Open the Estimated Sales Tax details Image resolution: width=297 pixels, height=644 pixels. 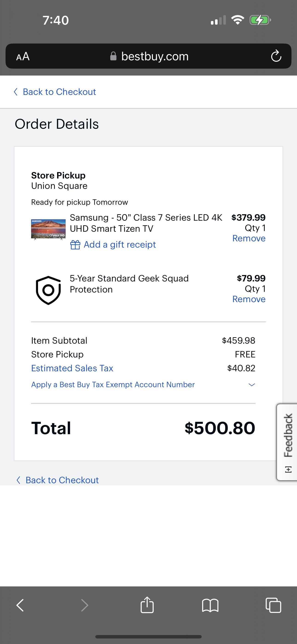pos(72,368)
